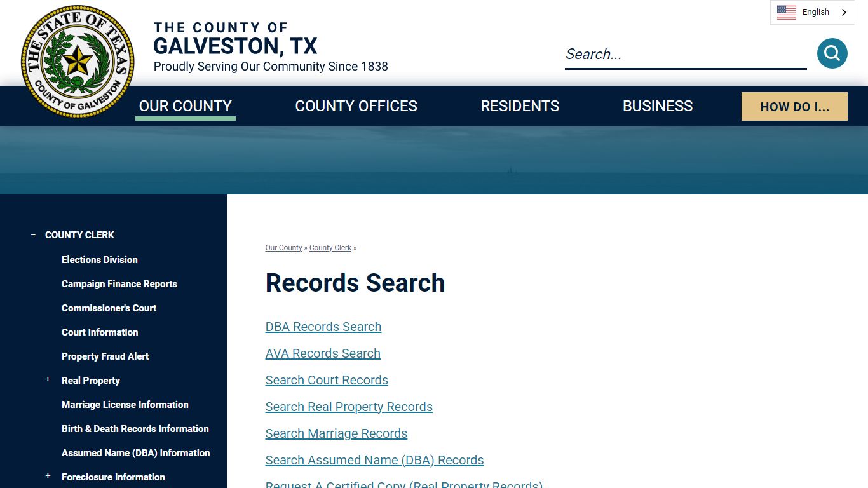Image resolution: width=868 pixels, height=488 pixels.
Task: Follow the Search Court Records link
Action: (x=327, y=380)
